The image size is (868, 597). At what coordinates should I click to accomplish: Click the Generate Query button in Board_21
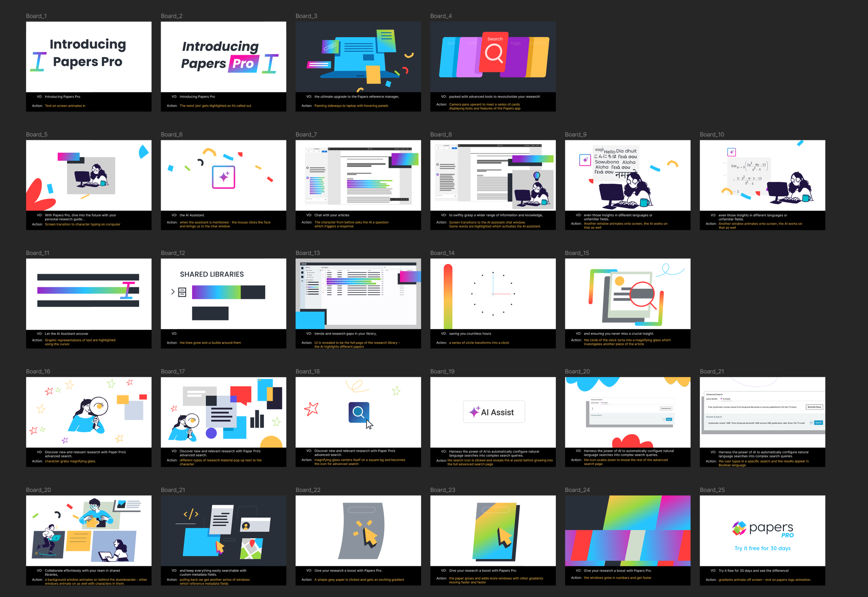pos(815,407)
